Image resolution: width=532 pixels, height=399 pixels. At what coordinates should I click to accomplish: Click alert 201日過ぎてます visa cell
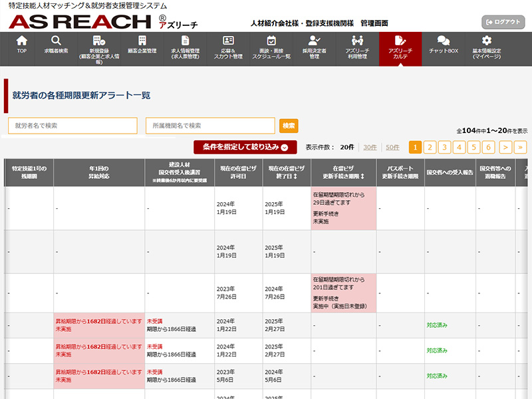343,293
